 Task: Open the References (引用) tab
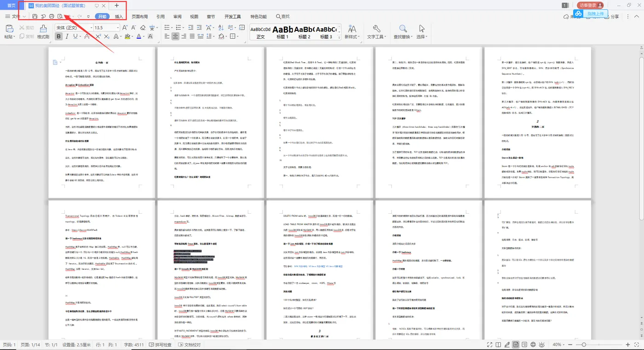161,17
